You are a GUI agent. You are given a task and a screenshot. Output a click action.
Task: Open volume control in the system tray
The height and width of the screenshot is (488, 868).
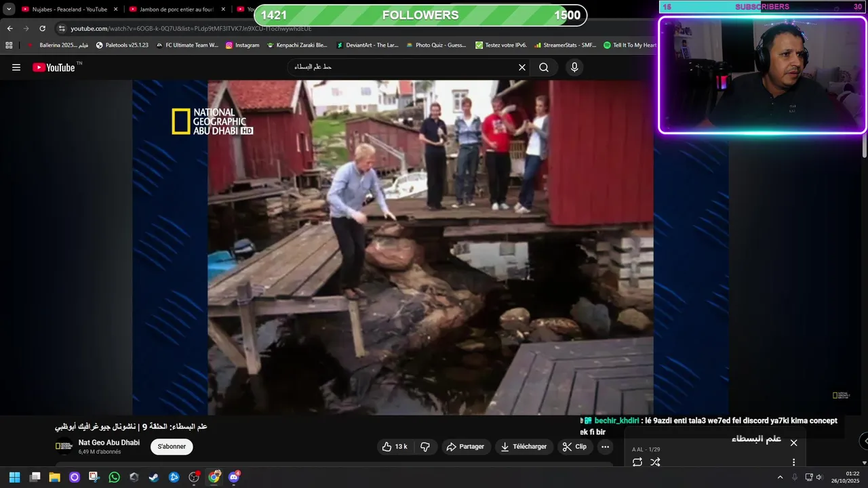pos(819,477)
